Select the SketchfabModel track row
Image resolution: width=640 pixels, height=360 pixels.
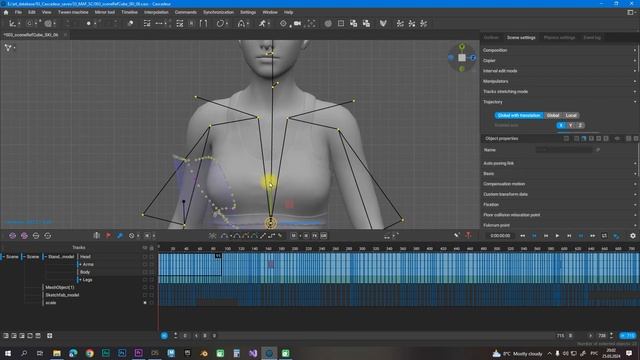[62, 295]
